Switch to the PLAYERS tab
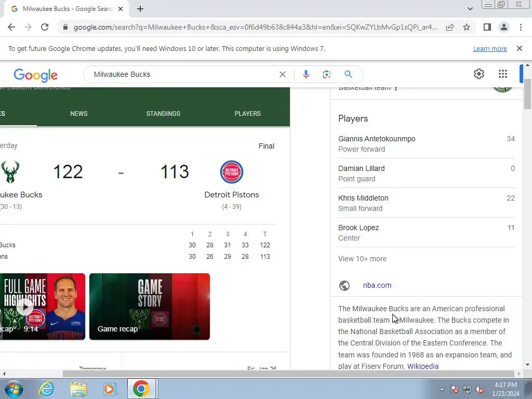The height and width of the screenshot is (399, 532). (x=248, y=114)
